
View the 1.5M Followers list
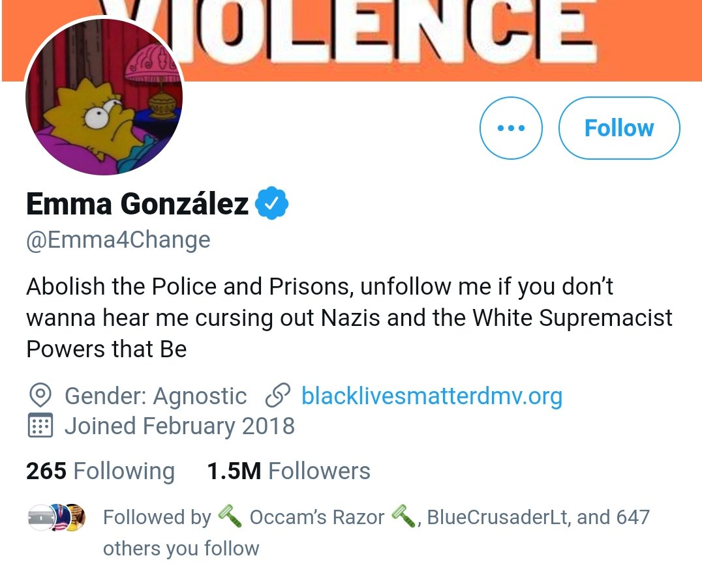coord(289,471)
